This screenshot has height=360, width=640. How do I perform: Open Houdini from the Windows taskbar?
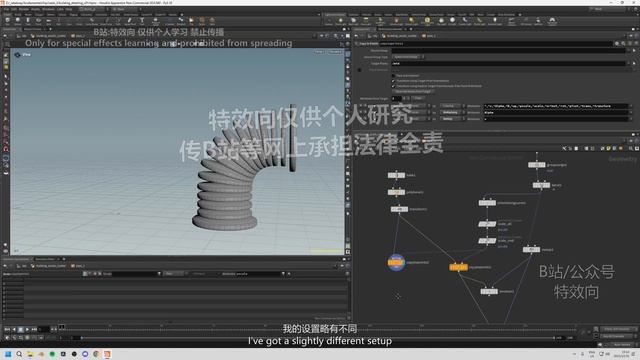(107, 354)
